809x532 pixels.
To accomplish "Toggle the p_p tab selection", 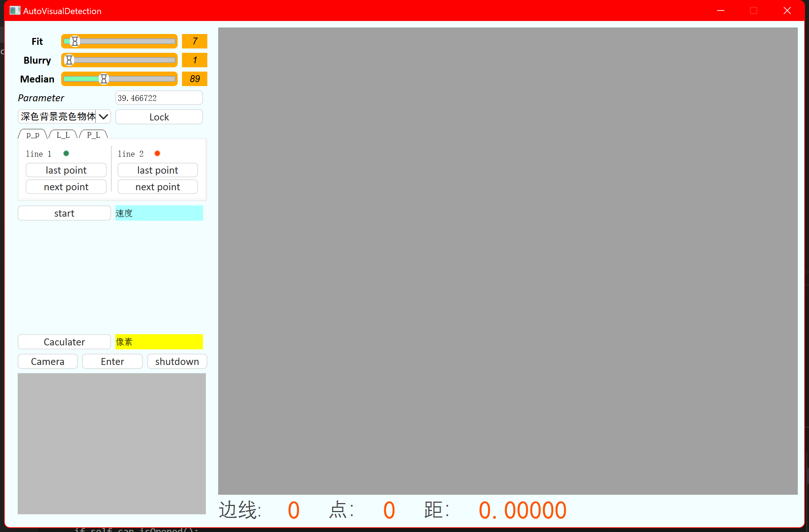I will (x=32, y=135).
